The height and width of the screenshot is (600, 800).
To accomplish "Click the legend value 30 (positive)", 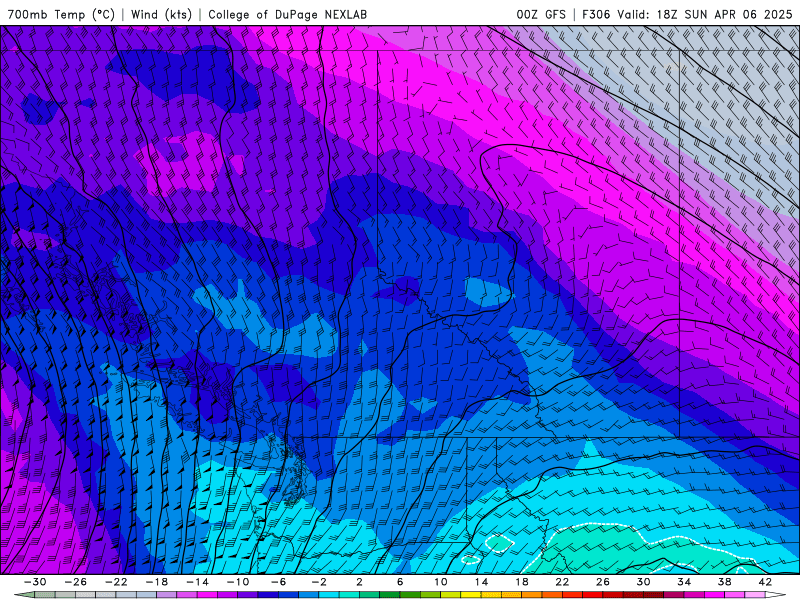I will pyautogui.click(x=643, y=582).
